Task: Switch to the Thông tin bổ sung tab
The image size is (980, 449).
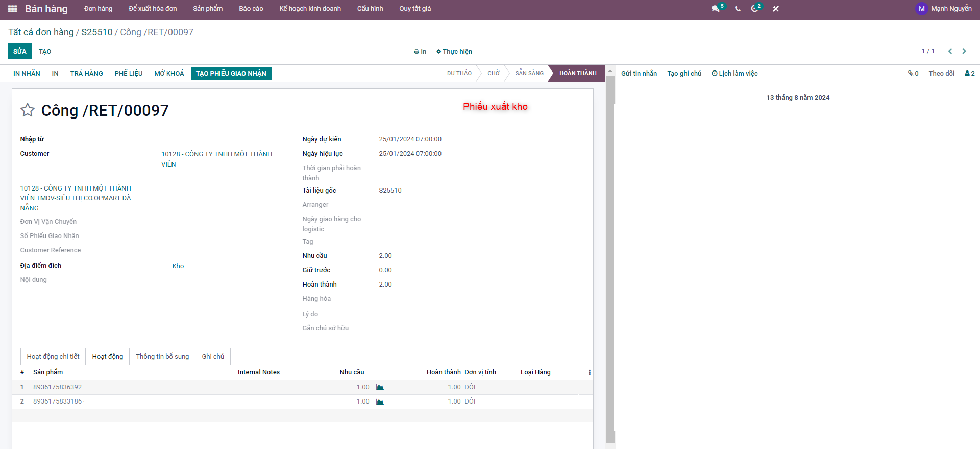Action: coord(162,357)
